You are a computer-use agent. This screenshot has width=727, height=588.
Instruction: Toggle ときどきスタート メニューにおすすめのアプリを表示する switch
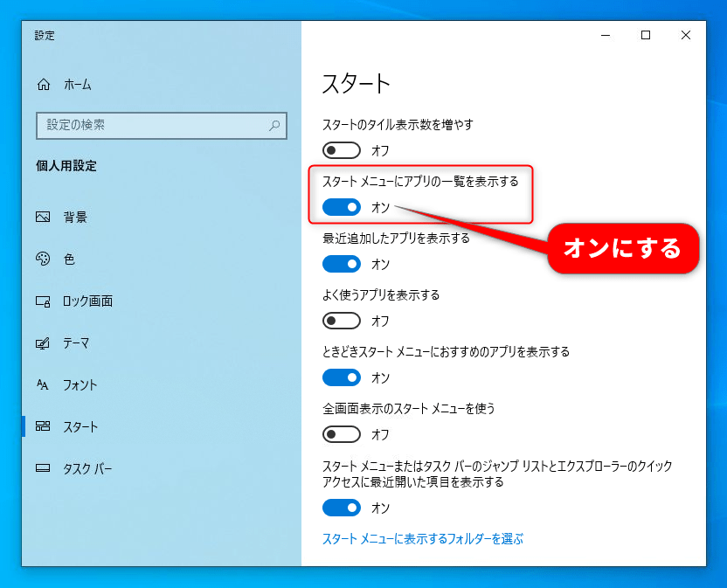[x=342, y=377]
